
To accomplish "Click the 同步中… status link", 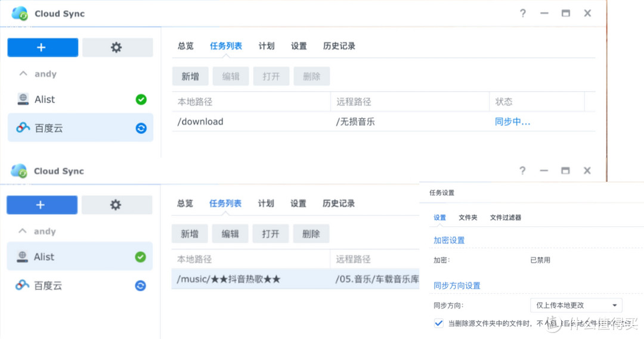I will click(512, 122).
